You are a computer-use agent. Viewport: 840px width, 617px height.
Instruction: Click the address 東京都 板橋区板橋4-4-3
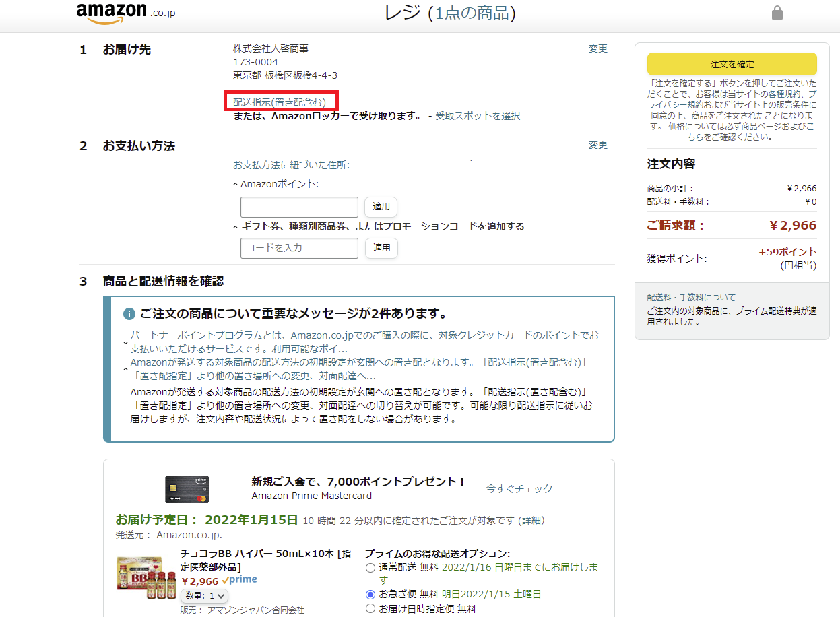(286, 75)
